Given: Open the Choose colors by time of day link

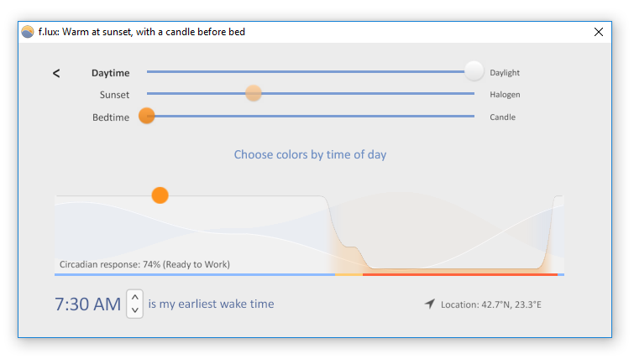Looking at the screenshot, I should (310, 154).
